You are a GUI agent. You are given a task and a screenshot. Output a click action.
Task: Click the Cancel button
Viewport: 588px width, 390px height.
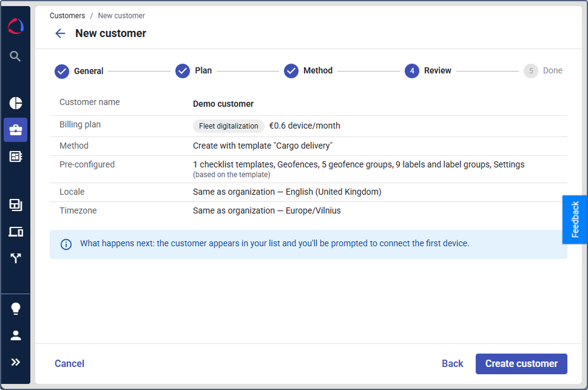point(69,363)
